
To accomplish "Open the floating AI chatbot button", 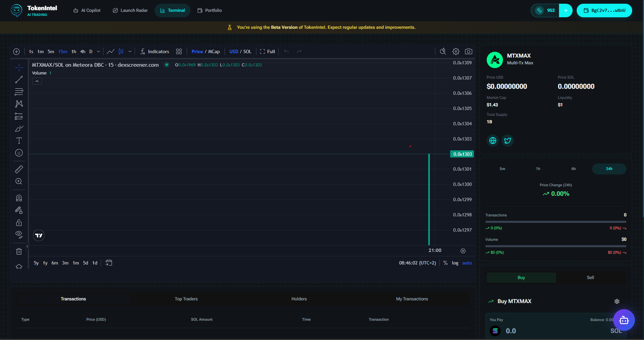I will [624, 320].
